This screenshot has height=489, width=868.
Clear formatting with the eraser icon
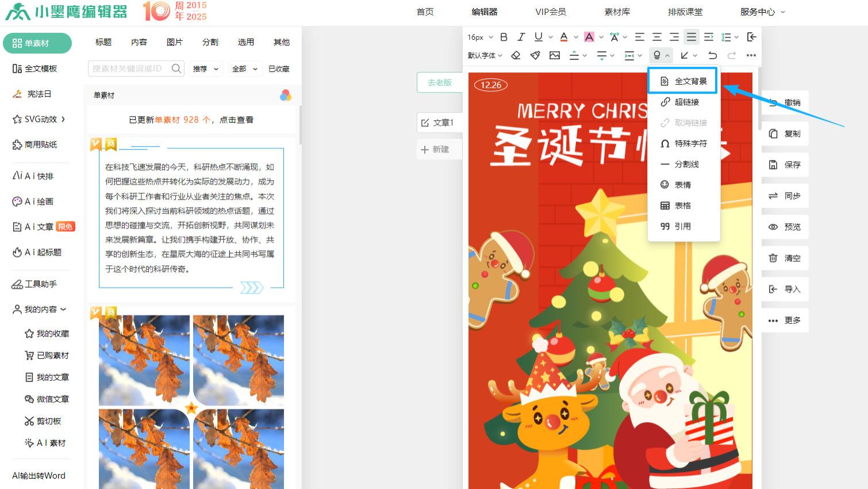point(516,55)
